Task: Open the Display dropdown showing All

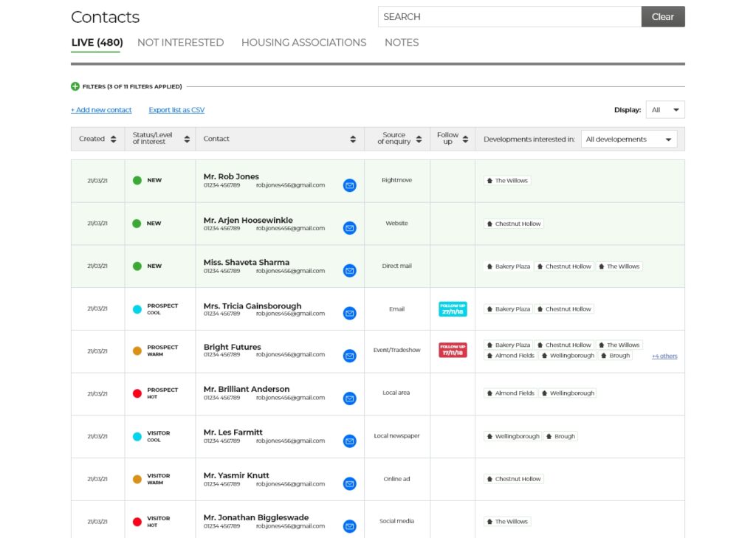Action: (664, 110)
